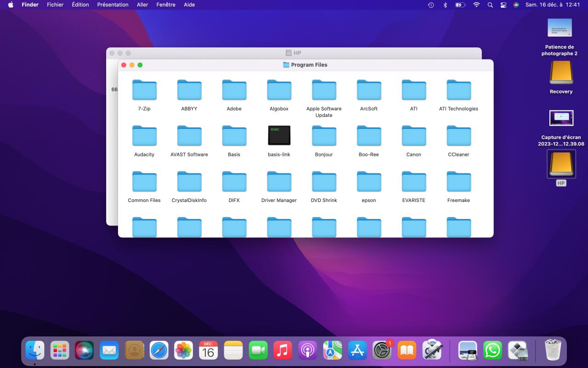This screenshot has width=588, height=368.
Task: Open App Store from the Dock
Action: (357, 351)
